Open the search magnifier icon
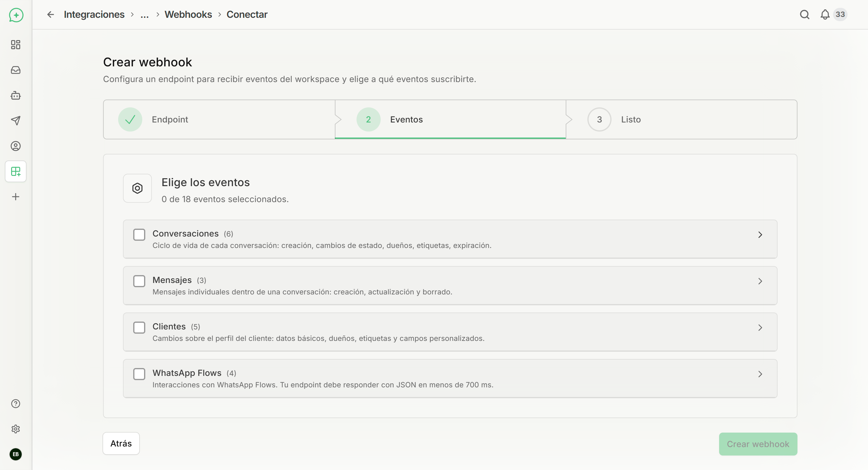 (x=804, y=14)
